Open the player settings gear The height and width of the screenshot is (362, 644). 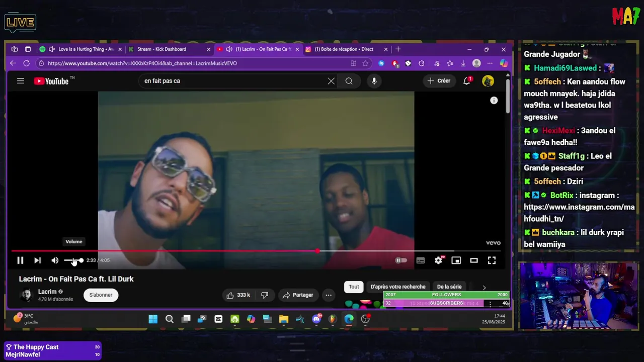[439, 260]
